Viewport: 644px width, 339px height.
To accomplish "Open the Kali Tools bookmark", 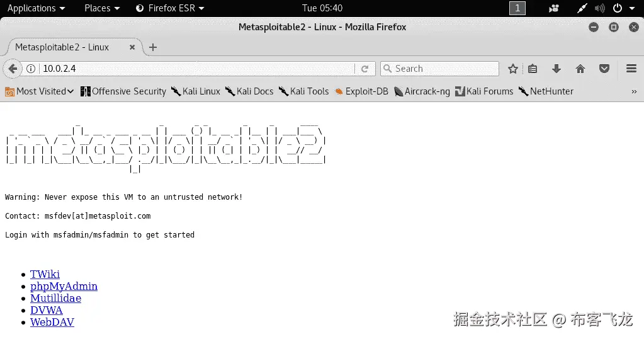I will (x=303, y=91).
